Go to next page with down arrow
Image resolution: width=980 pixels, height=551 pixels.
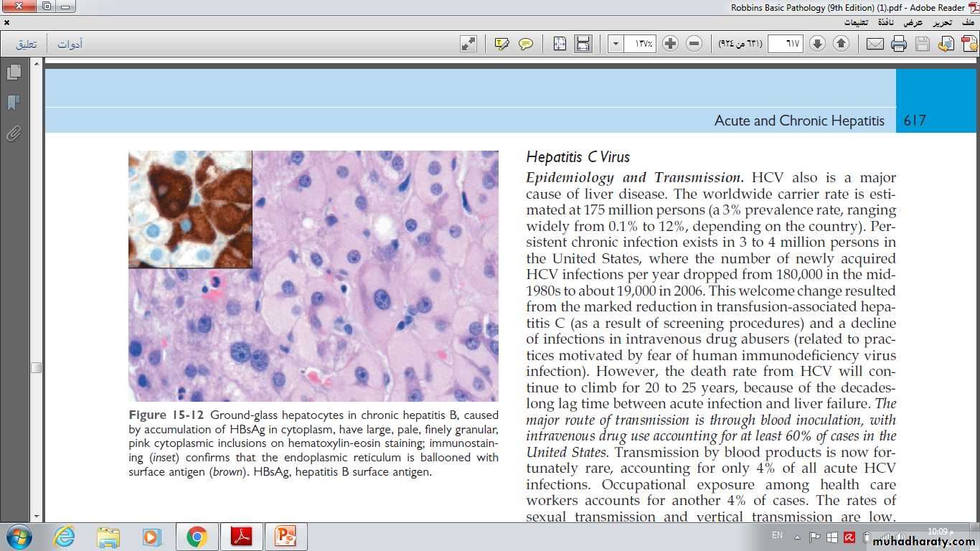(x=817, y=44)
